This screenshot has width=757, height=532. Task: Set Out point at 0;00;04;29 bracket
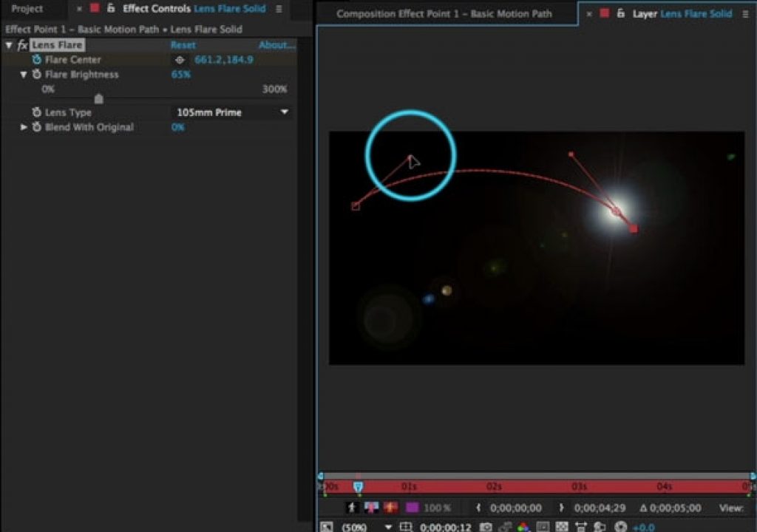(x=562, y=508)
